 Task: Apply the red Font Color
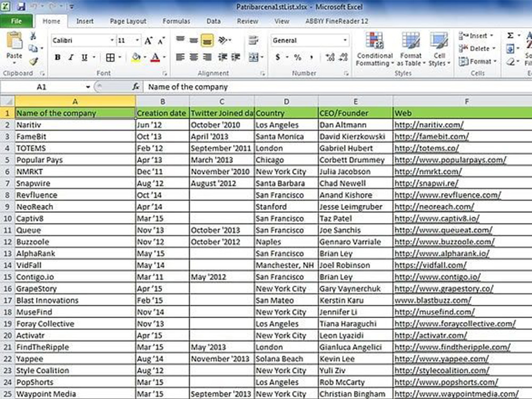(x=155, y=57)
